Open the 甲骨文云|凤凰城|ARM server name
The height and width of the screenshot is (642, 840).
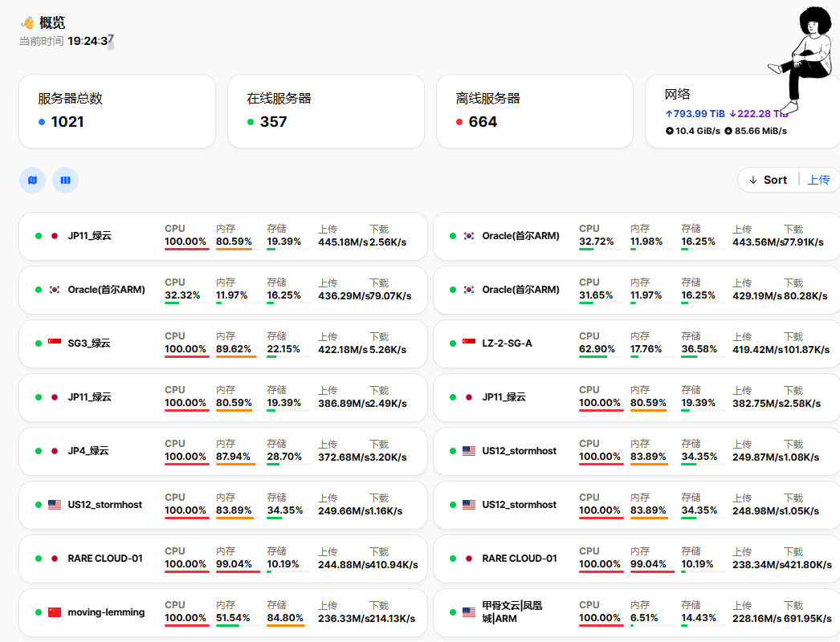point(512,612)
